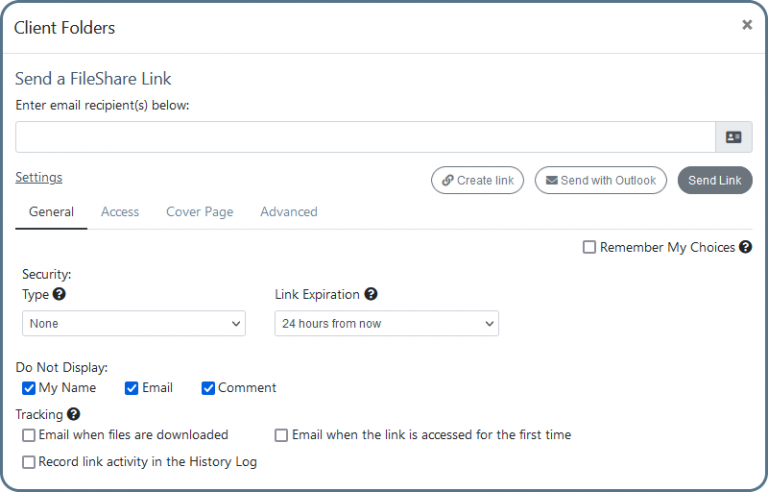Click the Link Expiration help icon
This screenshot has height=492, width=768.
click(x=371, y=294)
